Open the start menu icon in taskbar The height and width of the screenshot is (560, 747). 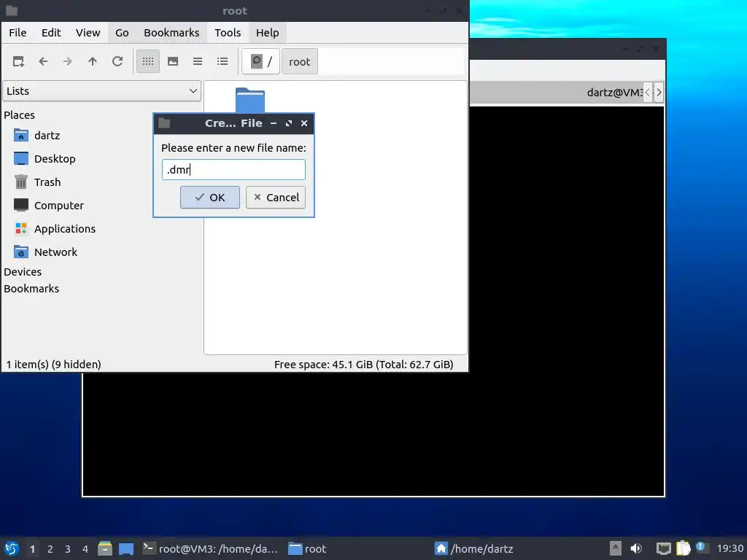(x=12, y=548)
